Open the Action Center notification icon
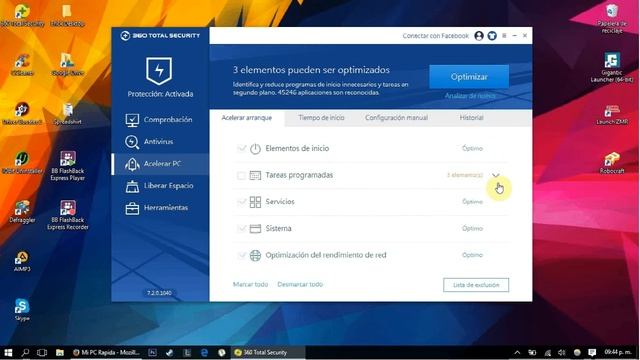The height and width of the screenshot is (360, 640). (592, 352)
